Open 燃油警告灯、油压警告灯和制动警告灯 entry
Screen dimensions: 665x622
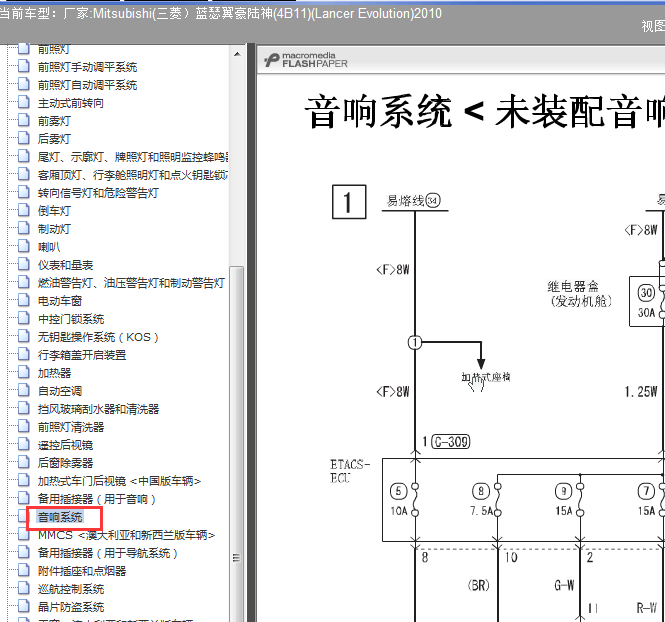coord(131,283)
